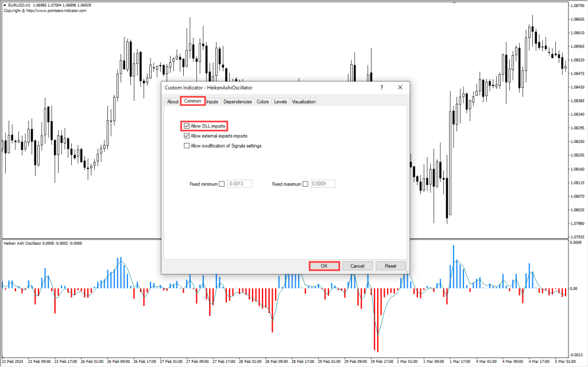This screenshot has height=367, width=588.
Task: Open the Inputs tab
Action: tap(212, 102)
